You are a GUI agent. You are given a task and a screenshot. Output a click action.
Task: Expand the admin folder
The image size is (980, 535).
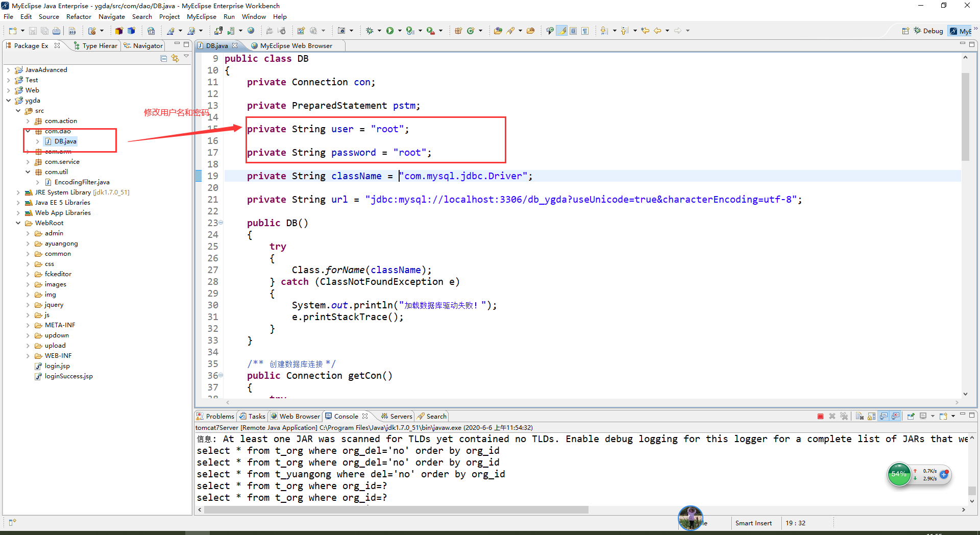(x=28, y=233)
